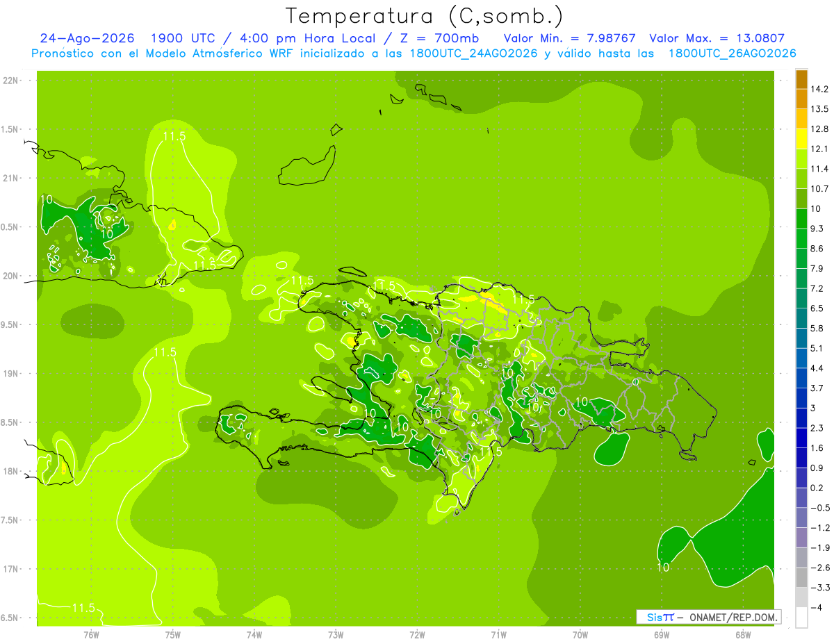
Task: Click the '-4' color scale label
Action: point(816,607)
